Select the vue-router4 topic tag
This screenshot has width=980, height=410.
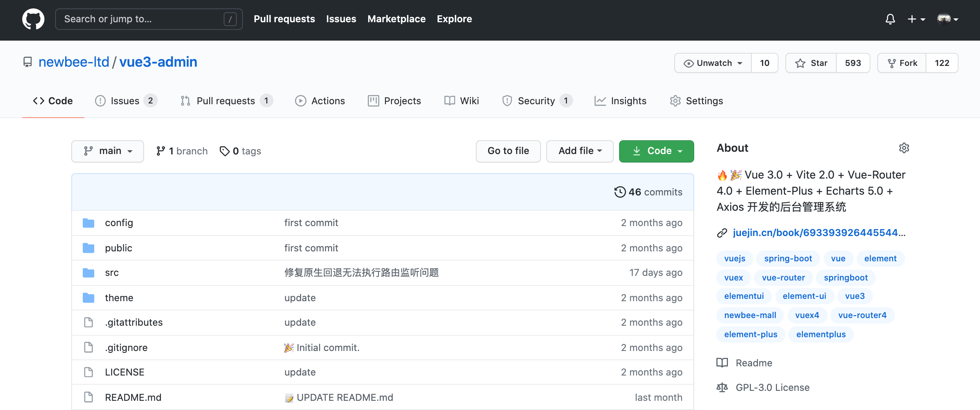(x=862, y=315)
